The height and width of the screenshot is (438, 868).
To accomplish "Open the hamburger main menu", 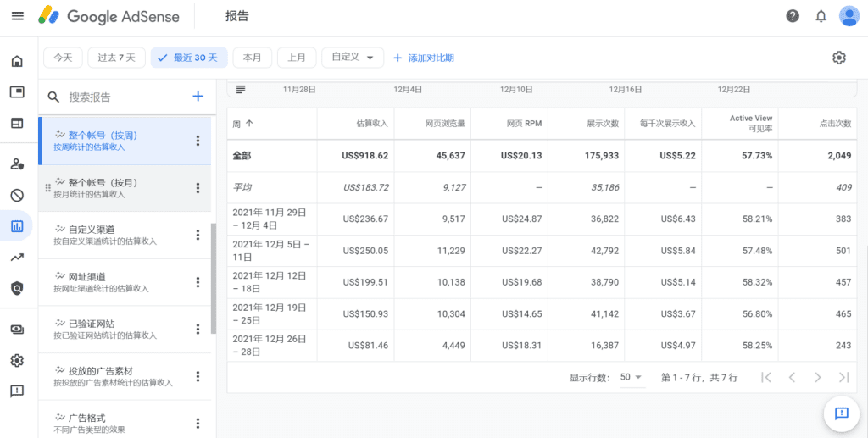I will coord(18,16).
